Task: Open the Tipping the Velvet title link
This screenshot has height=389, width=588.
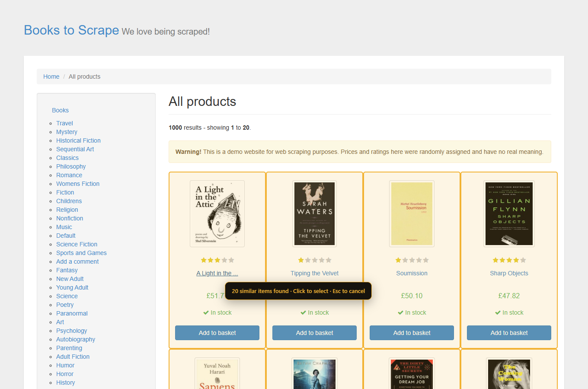Action: 314,273
